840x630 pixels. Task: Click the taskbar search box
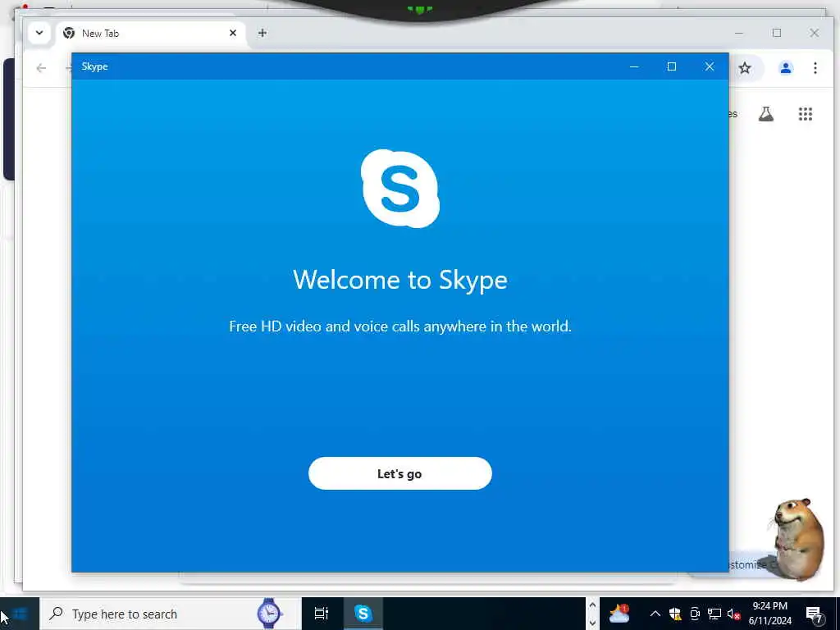tap(171, 614)
